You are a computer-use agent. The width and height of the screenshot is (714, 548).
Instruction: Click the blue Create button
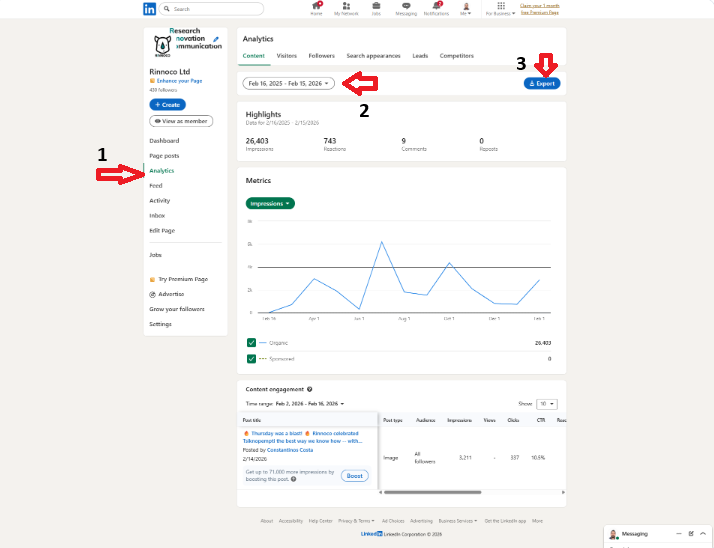pyautogui.click(x=167, y=104)
